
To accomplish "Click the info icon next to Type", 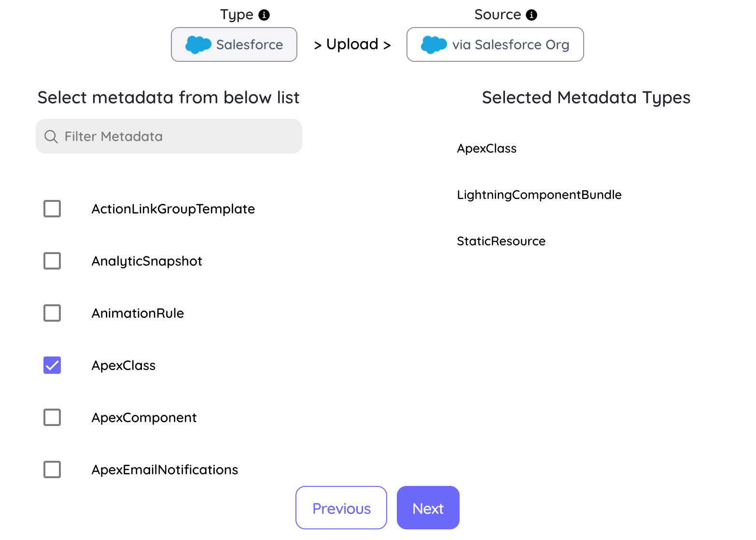I will pyautogui.click(x=264, y=15).
